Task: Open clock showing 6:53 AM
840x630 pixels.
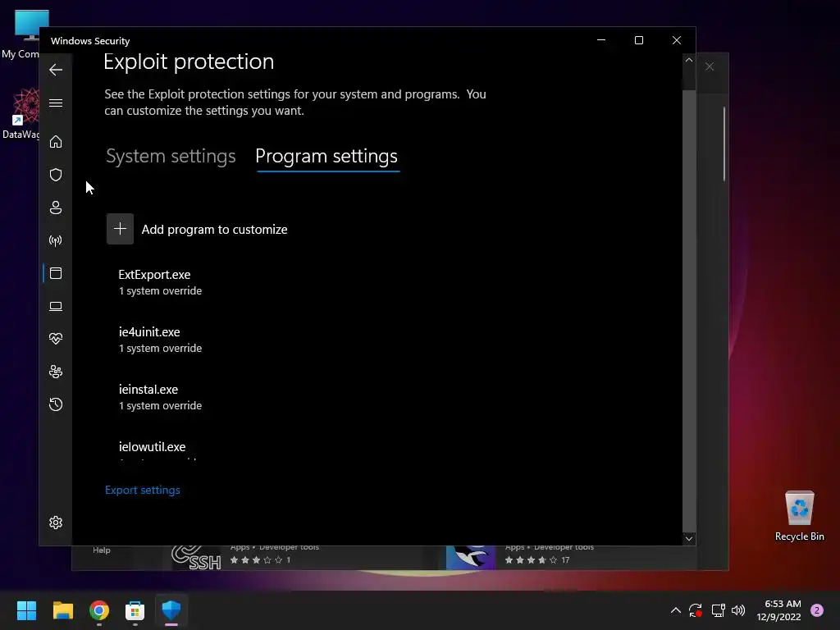Action: (x=779, y=610)
